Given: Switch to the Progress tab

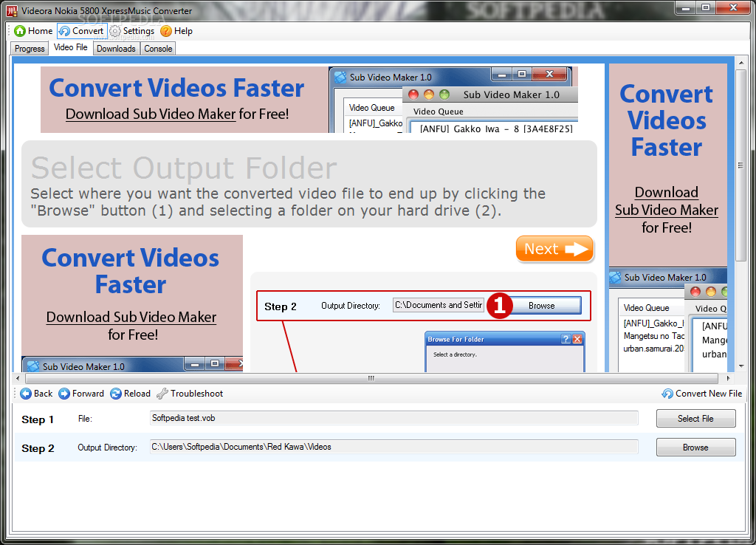Looking at the screenshot, I should click(x=30, y=48).
